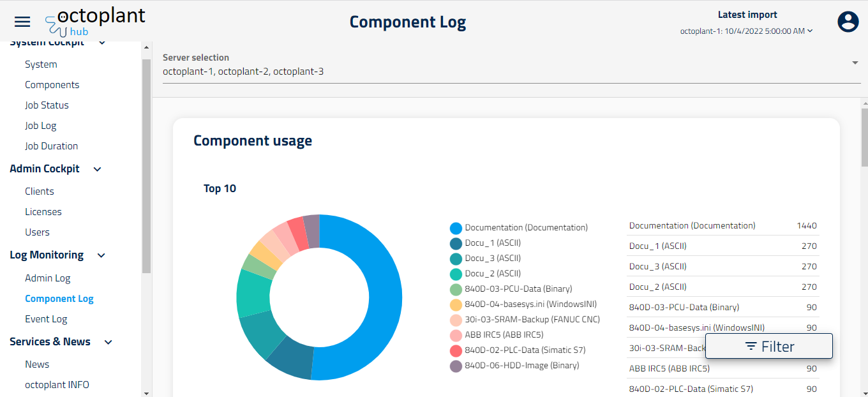Click the Docu_1 (ASCII) table row
Viewport: 868px width, 397px height.
click(723, 246)
